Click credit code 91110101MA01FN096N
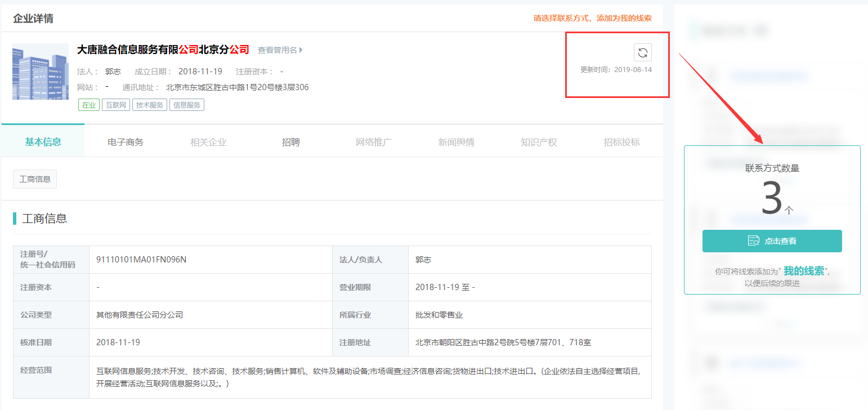The width and height of the screenshot is (868, 410). click(141, 260)
